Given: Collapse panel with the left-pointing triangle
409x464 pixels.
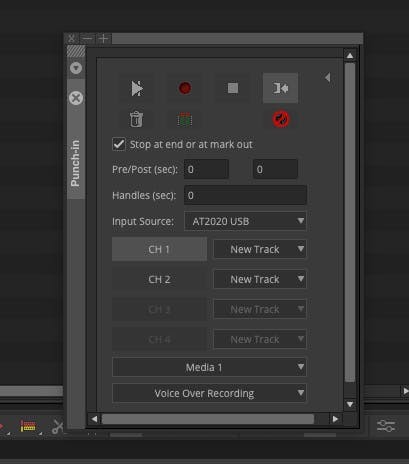Looking at the screenshot, I should (x=328, y=78).
